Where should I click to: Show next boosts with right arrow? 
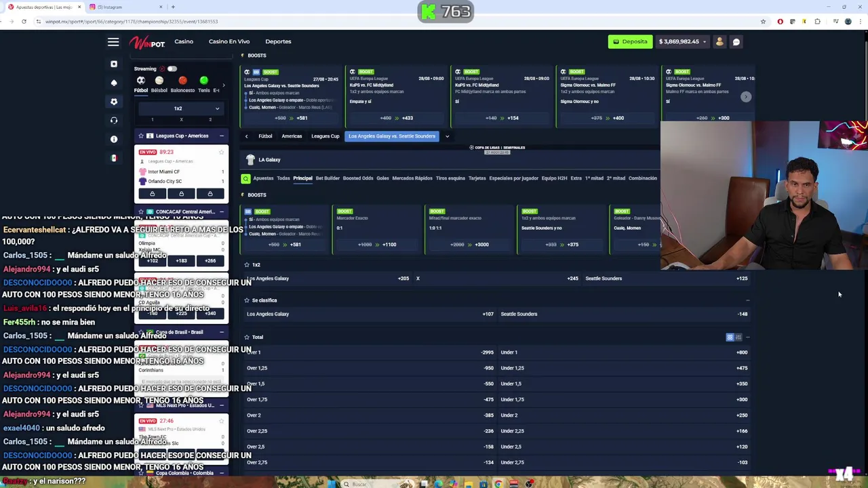(745, 97)
